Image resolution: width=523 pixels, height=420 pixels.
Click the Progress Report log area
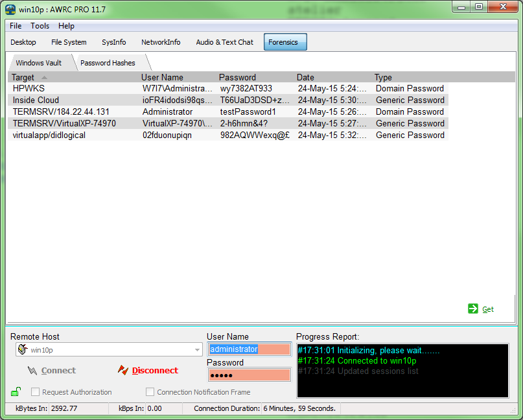[402, 371]
